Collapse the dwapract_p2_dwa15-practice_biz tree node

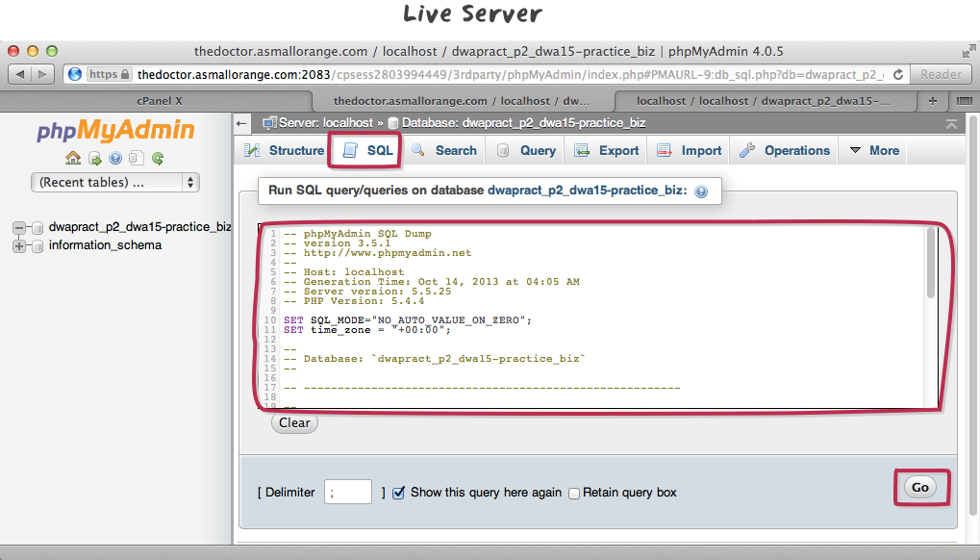(19, 228)
